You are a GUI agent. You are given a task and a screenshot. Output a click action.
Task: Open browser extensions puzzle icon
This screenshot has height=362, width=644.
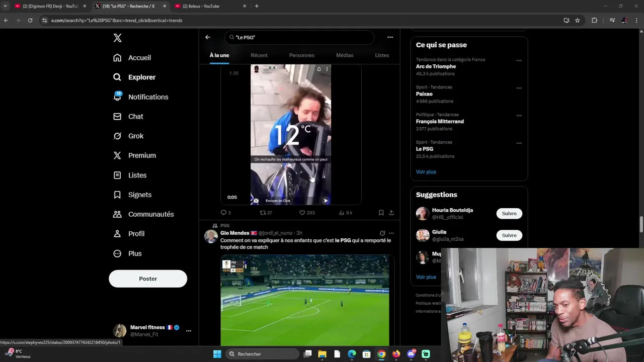(x=594, y=21)
